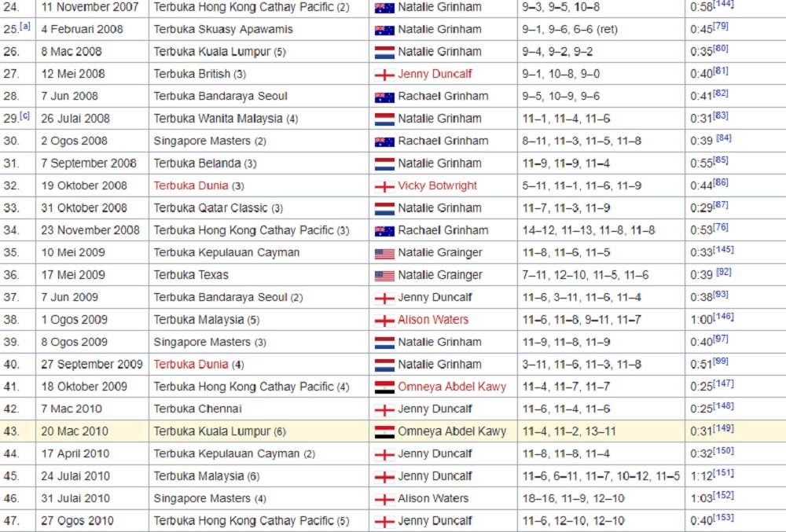Viewport: 786px width, 532px height.
Task: Select date cell 27 September 2009
Action: [x=92, y=364]
